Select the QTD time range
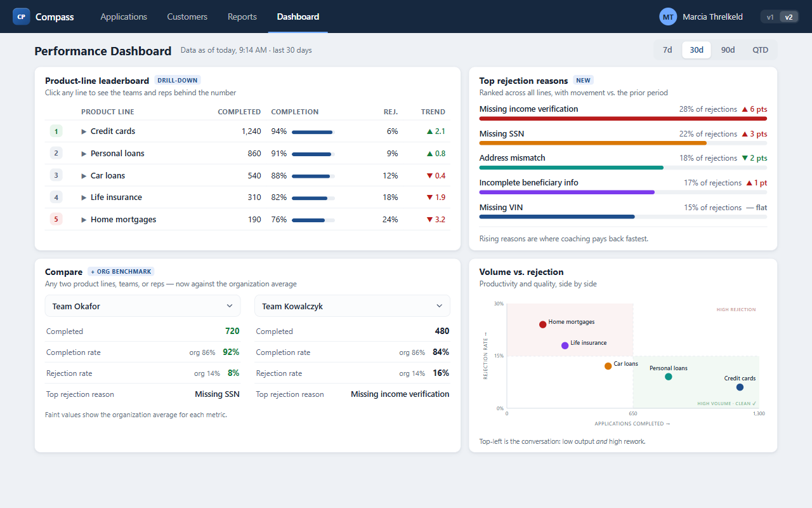 tap(760, 50)
